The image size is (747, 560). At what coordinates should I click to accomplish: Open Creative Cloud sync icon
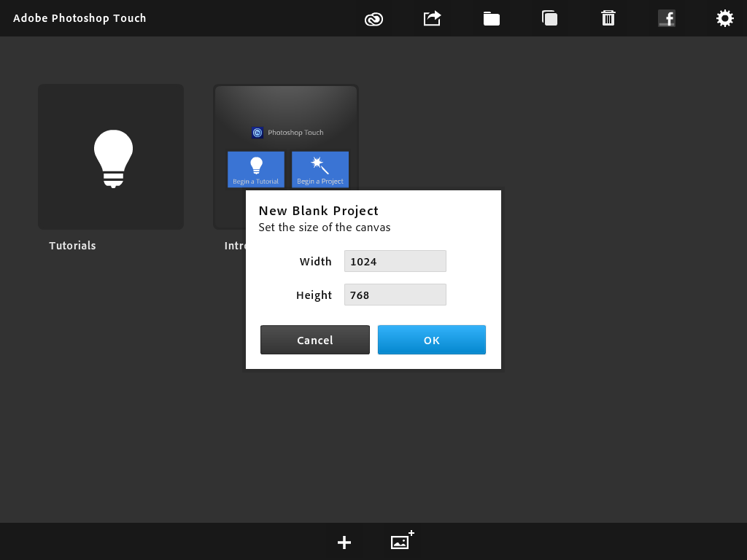pyautogui.click(x=373, y=19)
